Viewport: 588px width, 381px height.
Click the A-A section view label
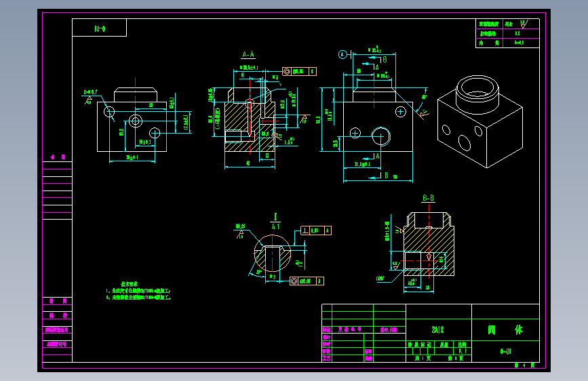point(248,54)
